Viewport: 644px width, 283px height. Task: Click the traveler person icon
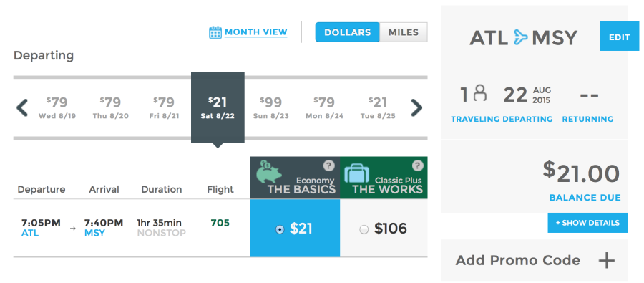point(479,93)
